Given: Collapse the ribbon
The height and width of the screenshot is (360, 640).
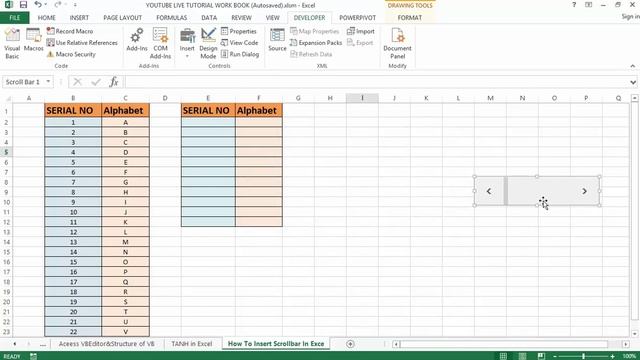Looking at the screenshot, I should [633, 66].
